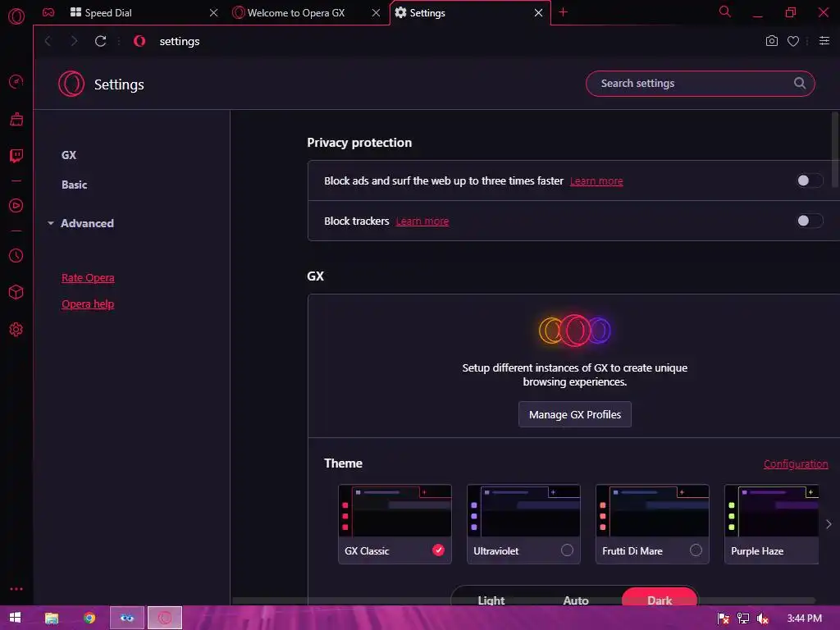Open Player icon in sidebar

tap(16, 206)
